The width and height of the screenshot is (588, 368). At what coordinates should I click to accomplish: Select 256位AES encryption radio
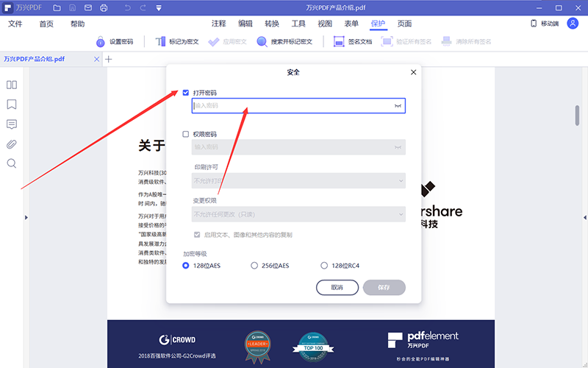[254, 266]
